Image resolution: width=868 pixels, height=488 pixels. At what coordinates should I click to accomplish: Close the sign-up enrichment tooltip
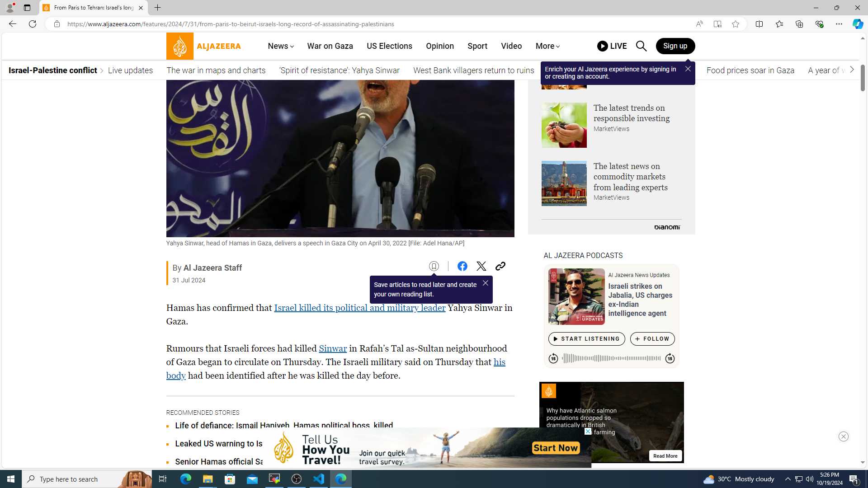point(688,69)
